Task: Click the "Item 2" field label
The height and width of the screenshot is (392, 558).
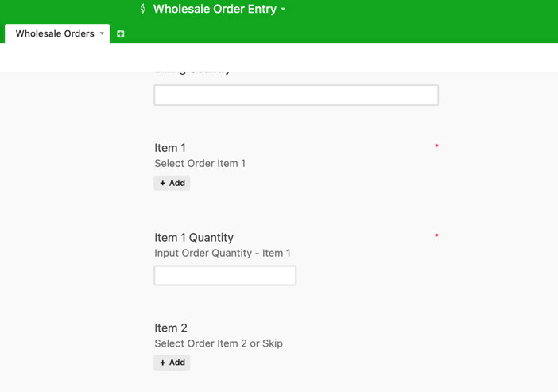Action: point(171,328)
